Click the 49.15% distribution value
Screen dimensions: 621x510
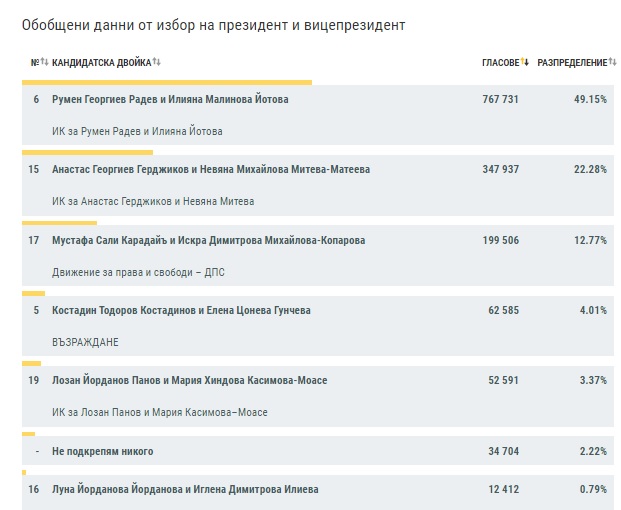tap(590, 99)
